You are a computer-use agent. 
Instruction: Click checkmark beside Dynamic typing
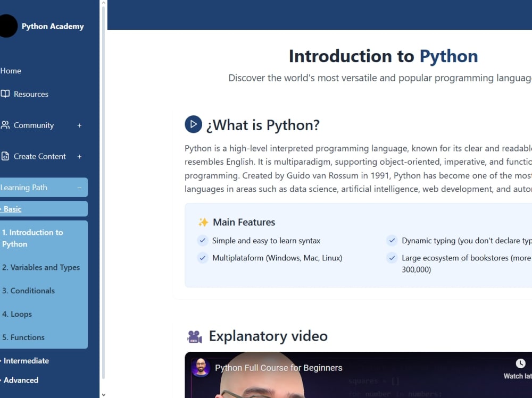click(392, 240)
